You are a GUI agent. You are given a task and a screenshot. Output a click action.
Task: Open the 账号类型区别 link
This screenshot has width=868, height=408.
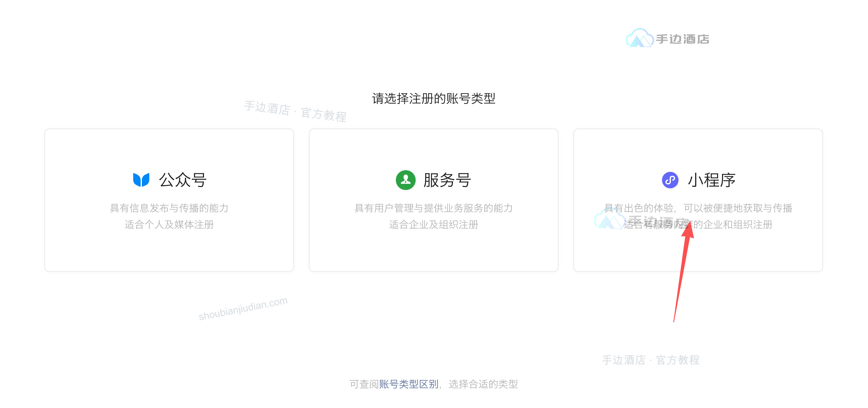(409, 384)
